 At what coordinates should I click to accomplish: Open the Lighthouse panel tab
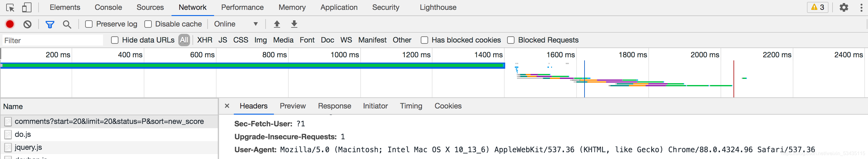pos(438,7)
